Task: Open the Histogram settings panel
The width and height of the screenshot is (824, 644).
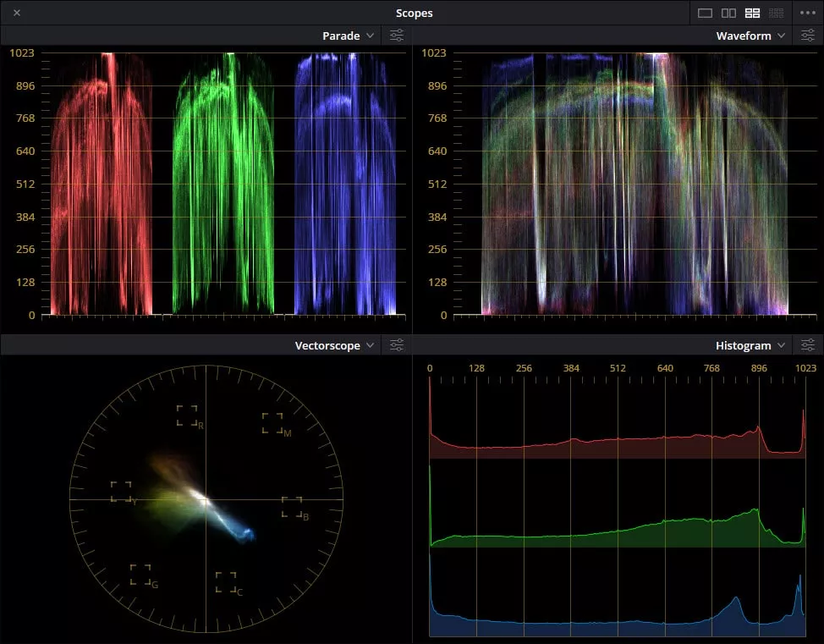Action: coord(808,344)
